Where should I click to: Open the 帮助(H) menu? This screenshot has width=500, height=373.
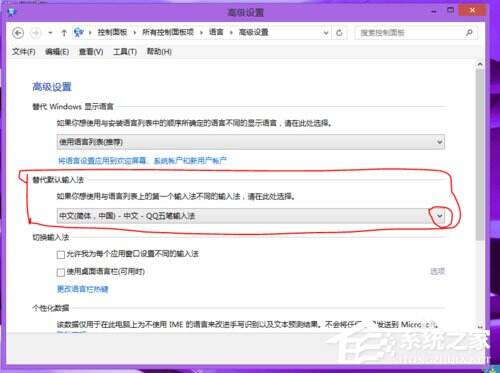click(x=159, y=52)
